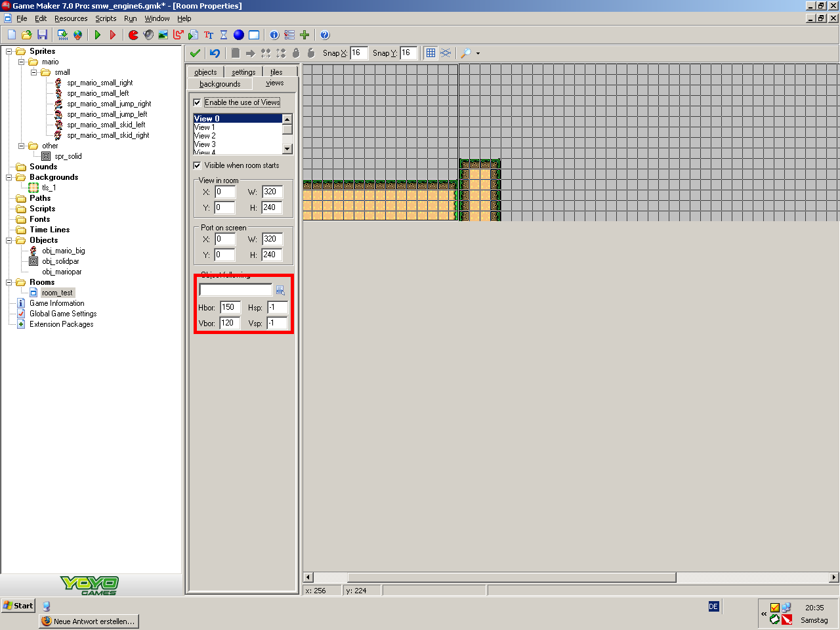Collapse the Objects folder node
Image resolution: width=840 pixels, height=630 pixels.
coord(9,240)
